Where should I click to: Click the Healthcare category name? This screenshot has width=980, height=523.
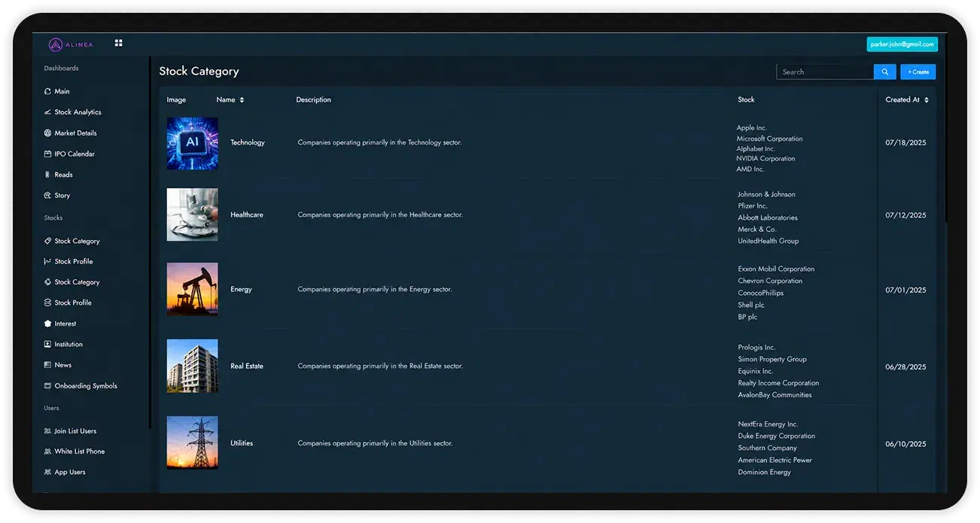point(247,214)
